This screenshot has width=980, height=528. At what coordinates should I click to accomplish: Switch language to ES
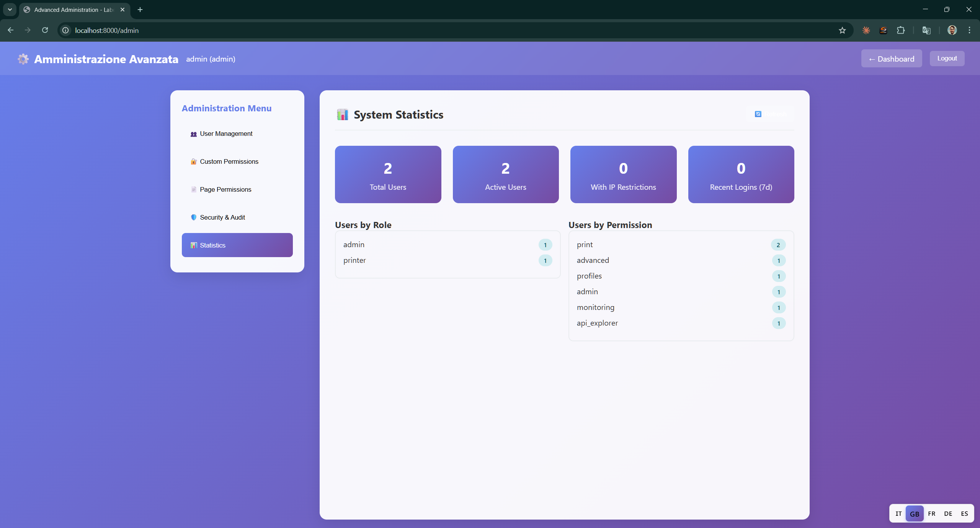[964, 513]
